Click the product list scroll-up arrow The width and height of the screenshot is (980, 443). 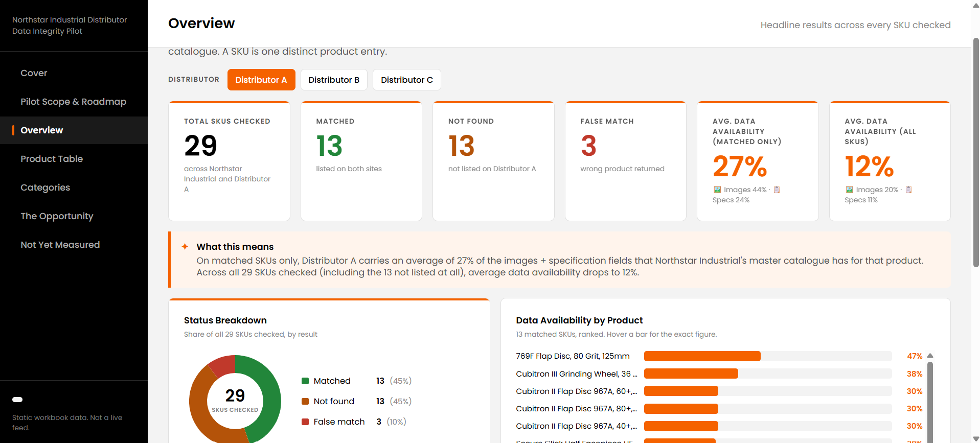930,356
